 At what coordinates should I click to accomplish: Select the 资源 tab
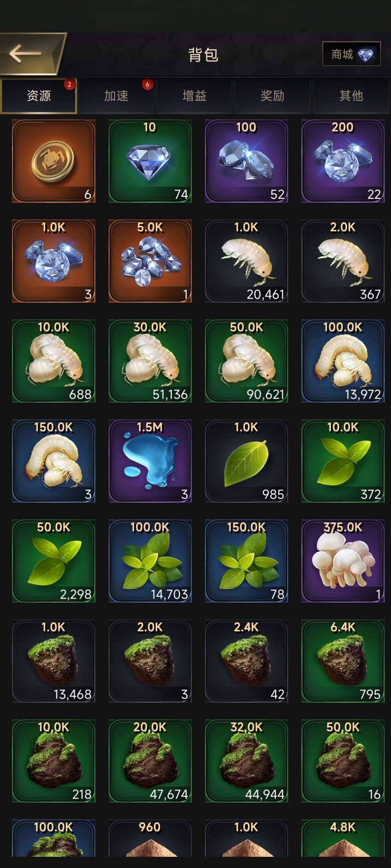tap(38, 96)
